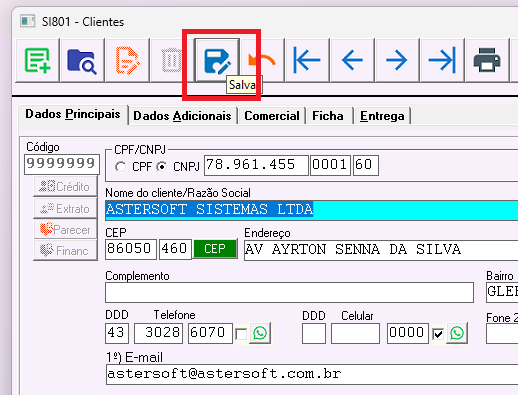Image resolution: width=518 pixels, height=395 pixels.
Task: Select the CPF radio button
Action: [x=121, y=167]
